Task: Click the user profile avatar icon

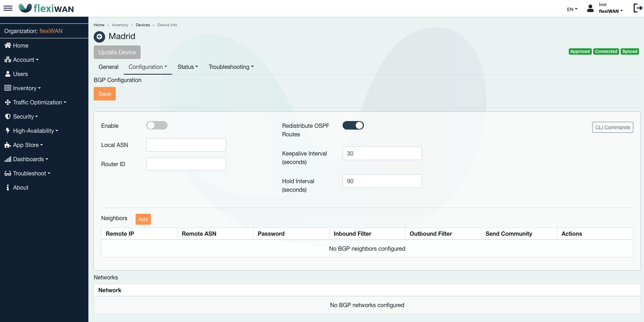Action: pyautogui.click(x=590, y=9)
